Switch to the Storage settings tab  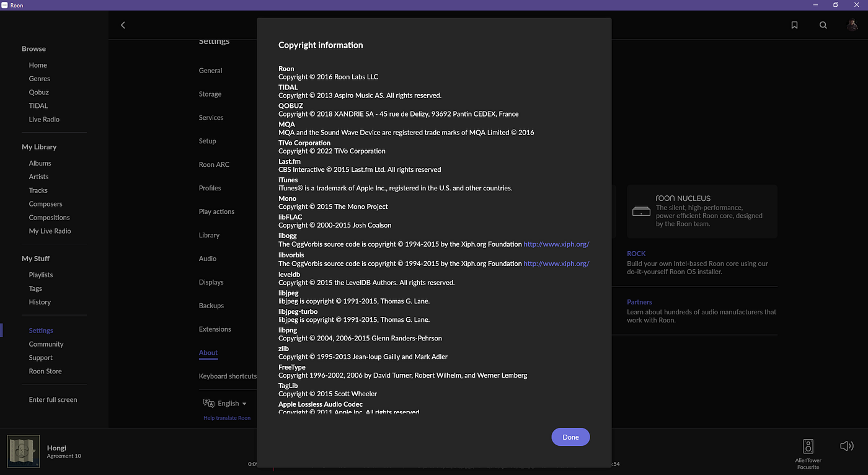click(210, 94)
